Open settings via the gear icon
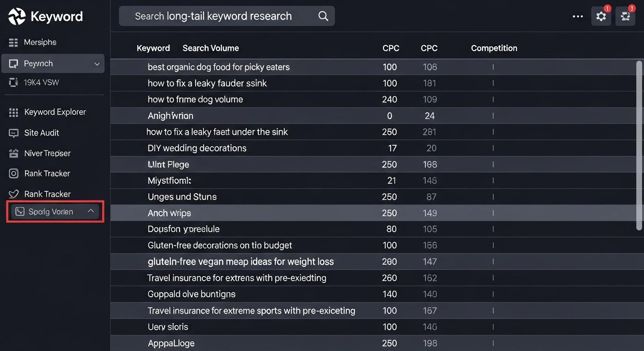644x351 pixels. pos(601,16)
